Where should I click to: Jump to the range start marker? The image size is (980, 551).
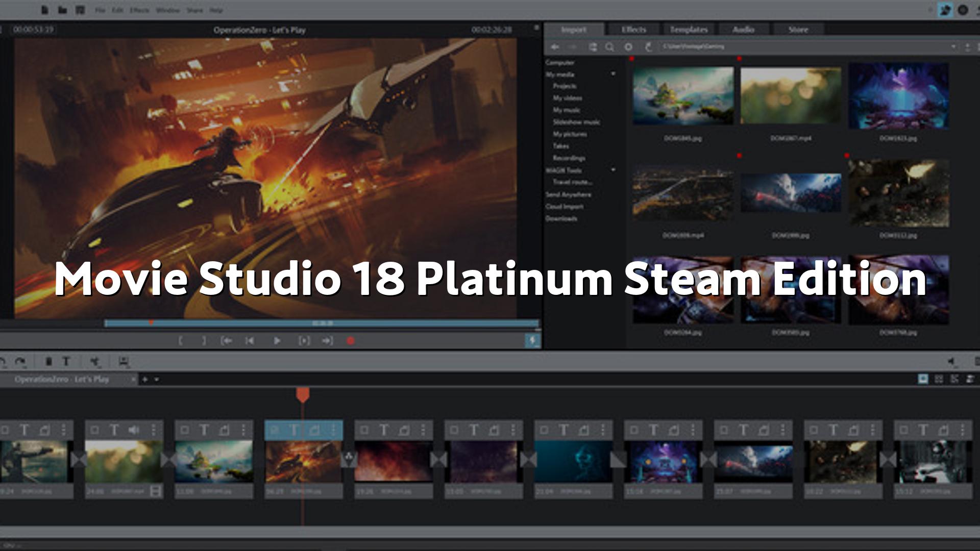pos(226,341)
